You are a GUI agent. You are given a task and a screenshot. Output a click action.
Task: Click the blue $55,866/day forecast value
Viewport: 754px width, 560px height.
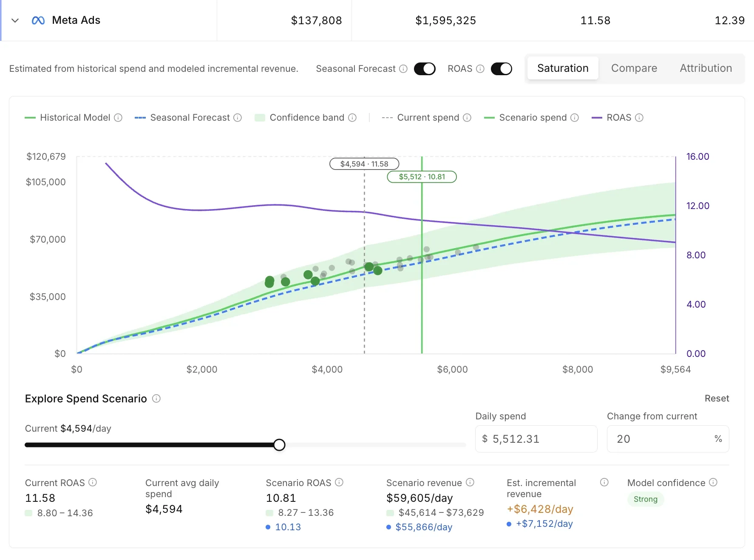(x=424, y=527)
